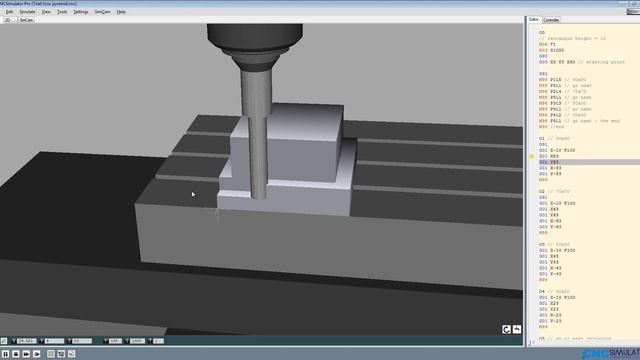Click the 'O0' program start line
Screen dimensions: 640x360
542,33
